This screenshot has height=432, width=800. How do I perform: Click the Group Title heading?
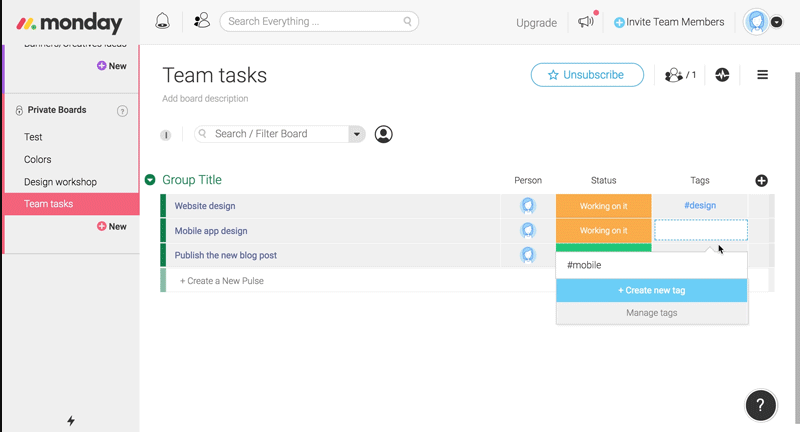pos(192,180)
